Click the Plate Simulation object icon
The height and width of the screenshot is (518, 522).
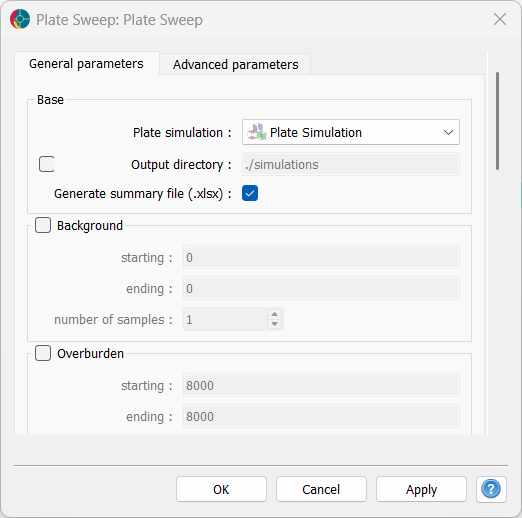tap(256, 132)
